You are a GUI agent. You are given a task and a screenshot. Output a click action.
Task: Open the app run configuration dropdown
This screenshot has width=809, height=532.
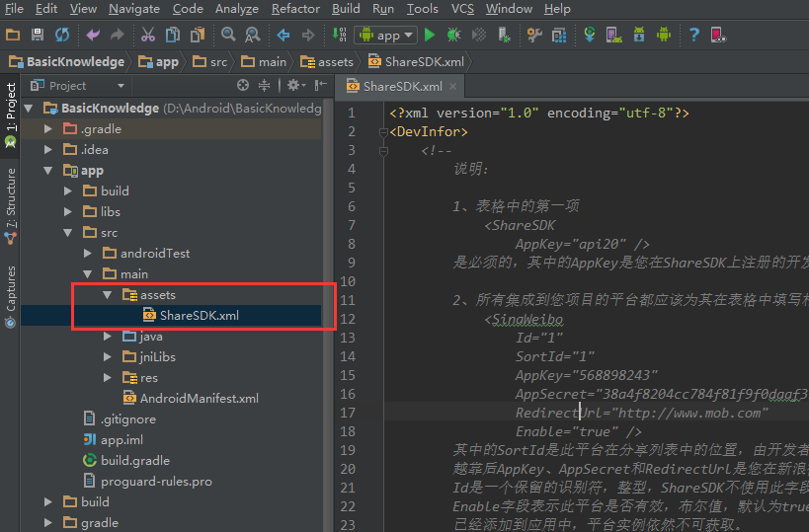(385, 36)
